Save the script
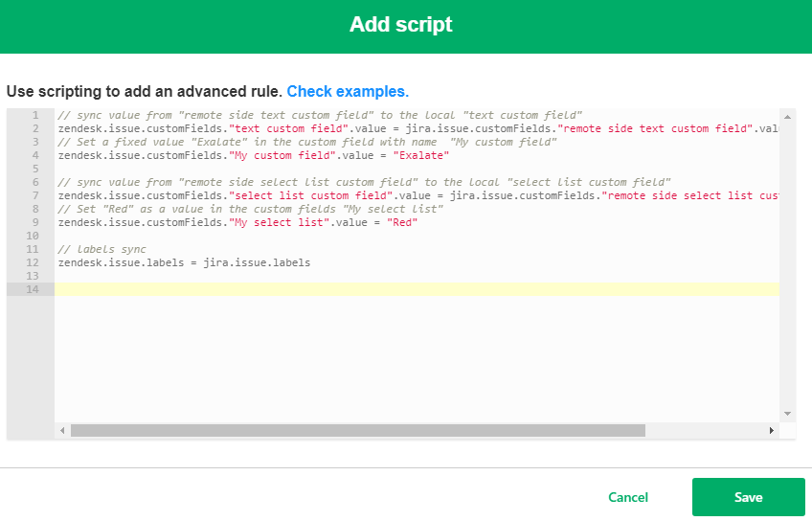Image resolution: width=812 pixels, height=521 pixels. click(x=748, y=497)
